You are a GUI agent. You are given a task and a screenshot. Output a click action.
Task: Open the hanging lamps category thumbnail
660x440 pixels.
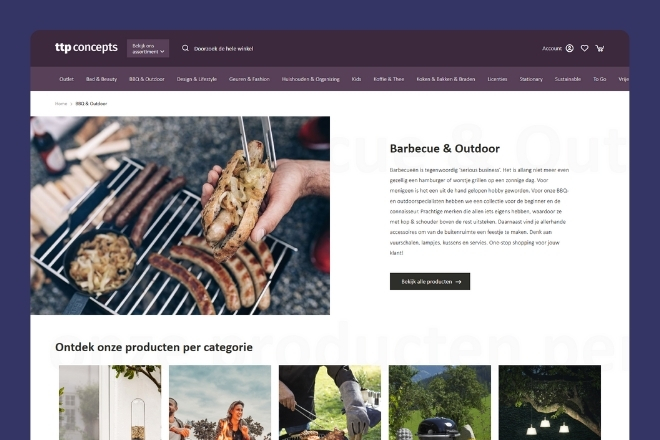pyautogui.click(x=550, y=403)
